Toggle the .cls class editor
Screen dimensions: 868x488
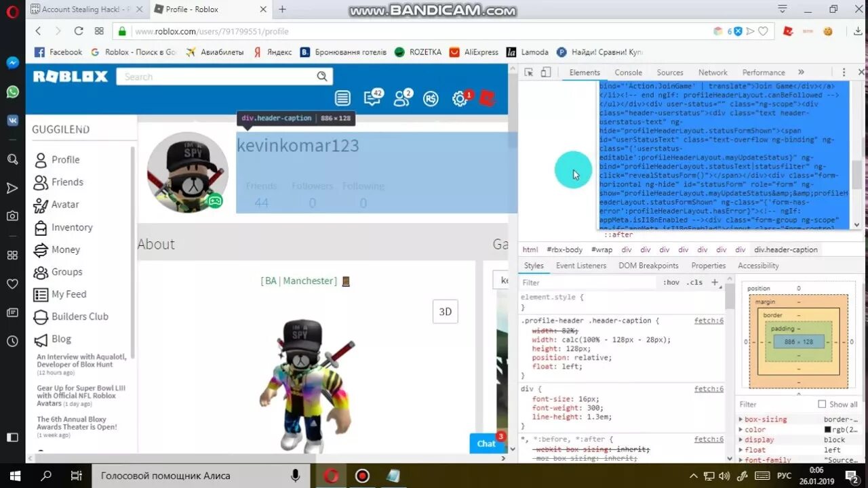(x=694, y=282)
